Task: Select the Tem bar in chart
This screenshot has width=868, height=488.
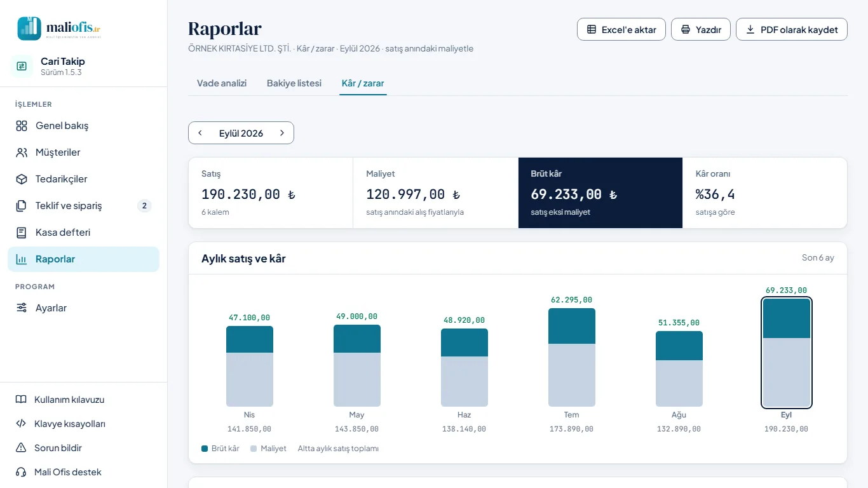Action: (572, 357)
